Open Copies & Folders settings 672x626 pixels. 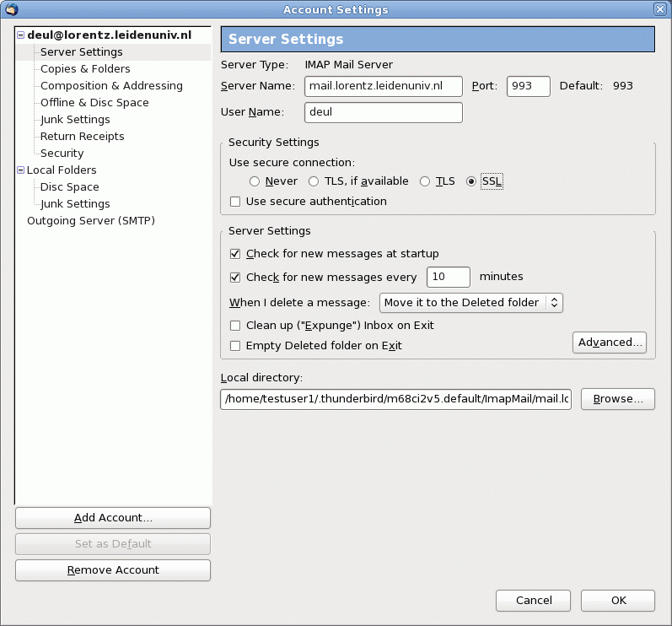(x=85, y=69)
